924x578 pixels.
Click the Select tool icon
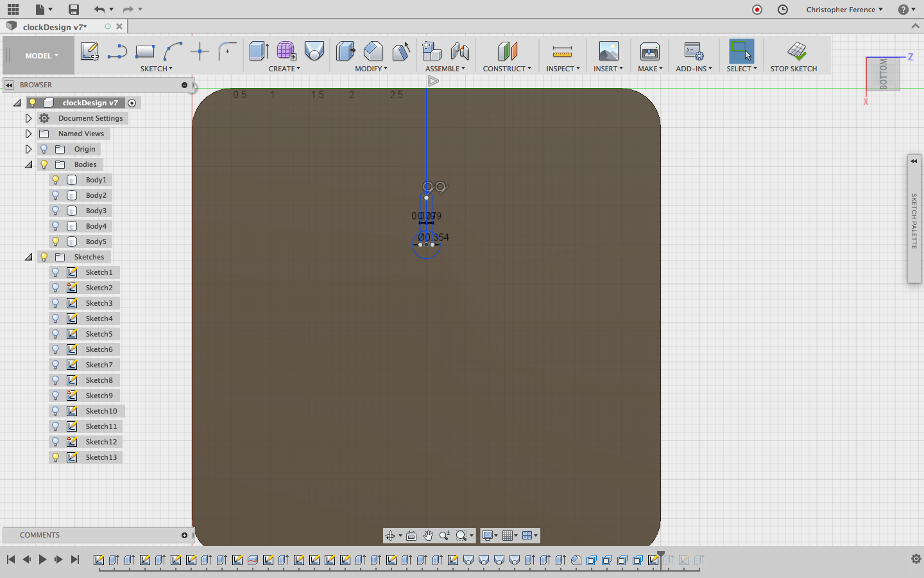click(x=742, y=51)
